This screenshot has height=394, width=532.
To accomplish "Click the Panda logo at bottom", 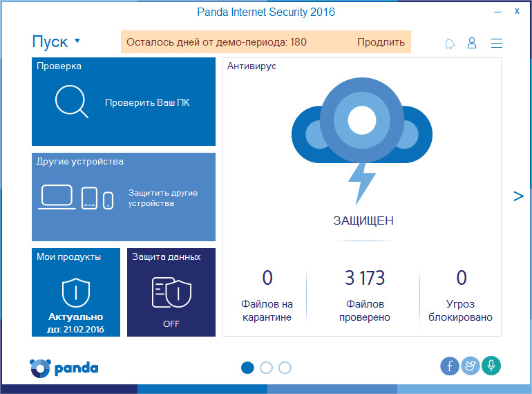I will click(x=64, y=368).
